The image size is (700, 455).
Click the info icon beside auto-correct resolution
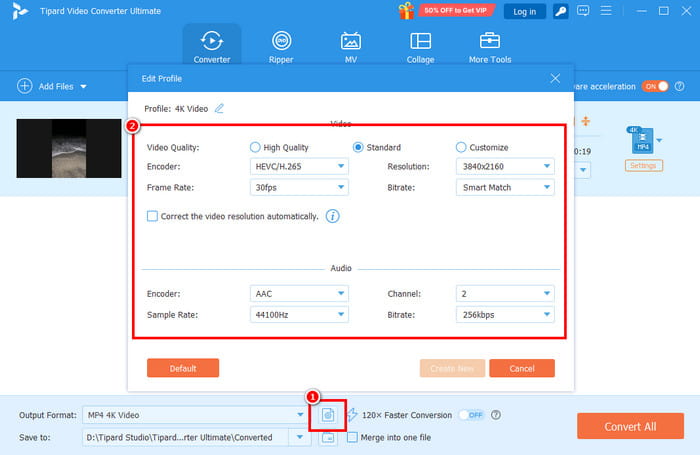(332, 216)
